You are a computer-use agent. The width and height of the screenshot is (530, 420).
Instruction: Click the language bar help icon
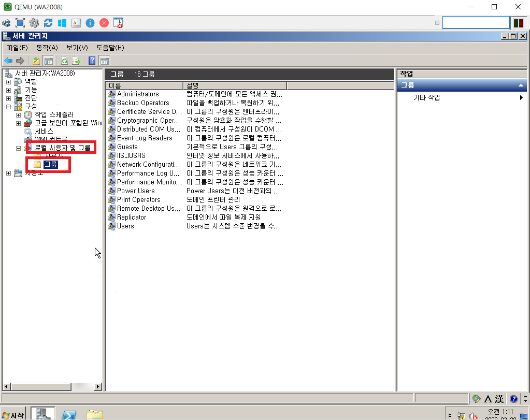click(x=514, y=399)
